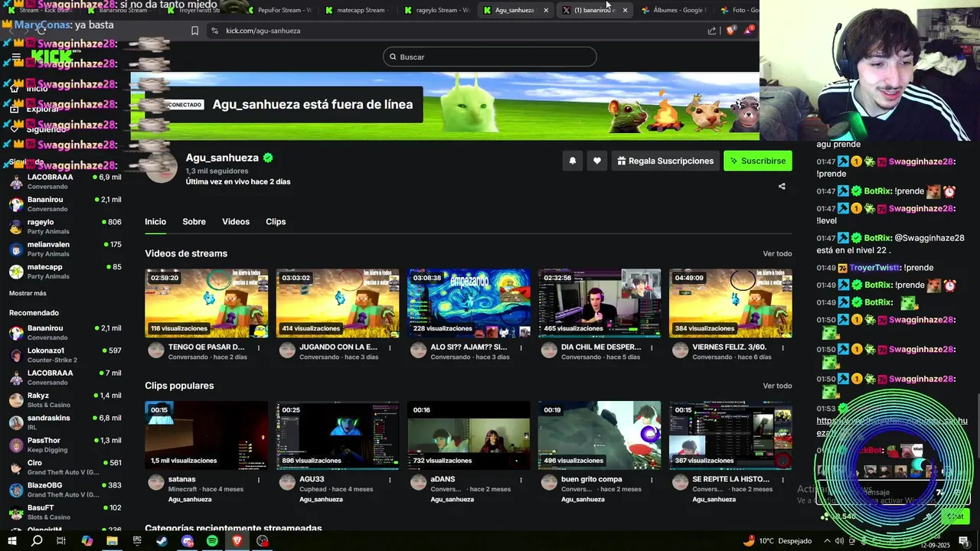
Task: Open sandraskins channel in sidebar
Action: click(x=65, y=422)
